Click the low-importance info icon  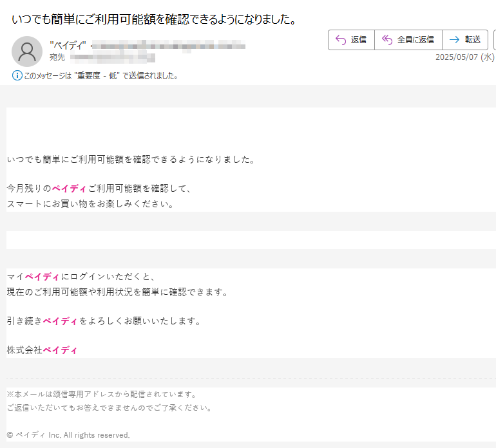(x=17, y=75)
